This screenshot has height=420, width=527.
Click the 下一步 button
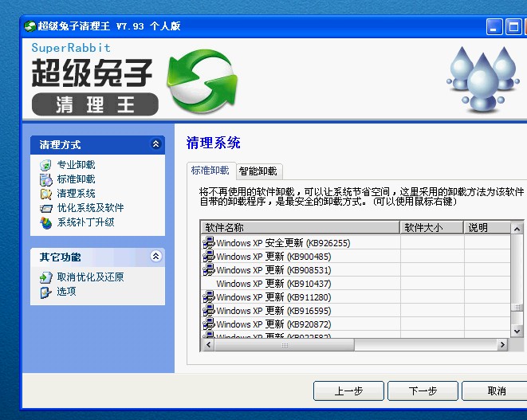423,391
